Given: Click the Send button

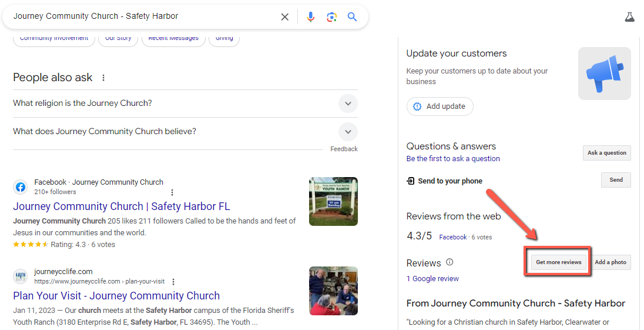Looking at the screenshot, I should (x=616, y=180).
